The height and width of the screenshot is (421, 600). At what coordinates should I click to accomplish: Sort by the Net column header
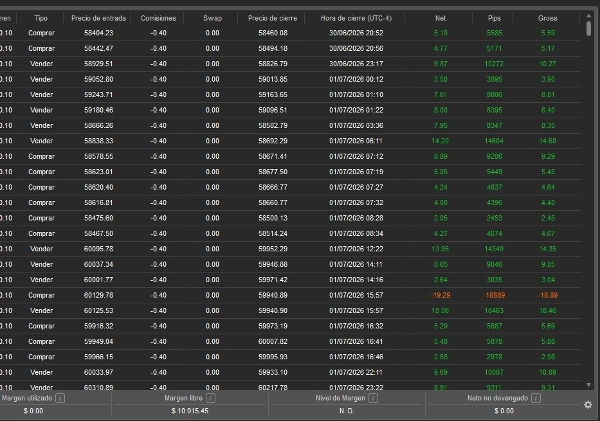tap(440, 18)
